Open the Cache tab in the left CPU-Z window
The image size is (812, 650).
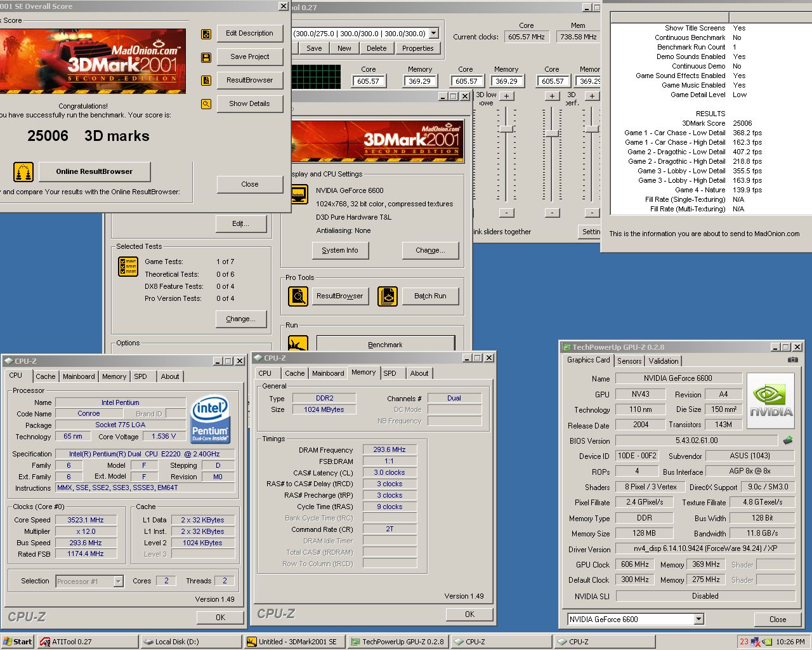click(45, 376)
